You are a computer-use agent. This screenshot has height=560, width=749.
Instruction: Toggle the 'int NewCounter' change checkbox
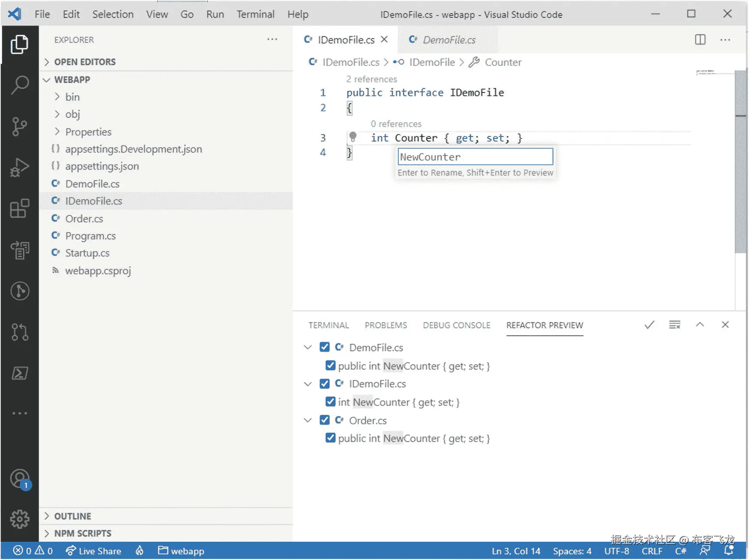330,402
